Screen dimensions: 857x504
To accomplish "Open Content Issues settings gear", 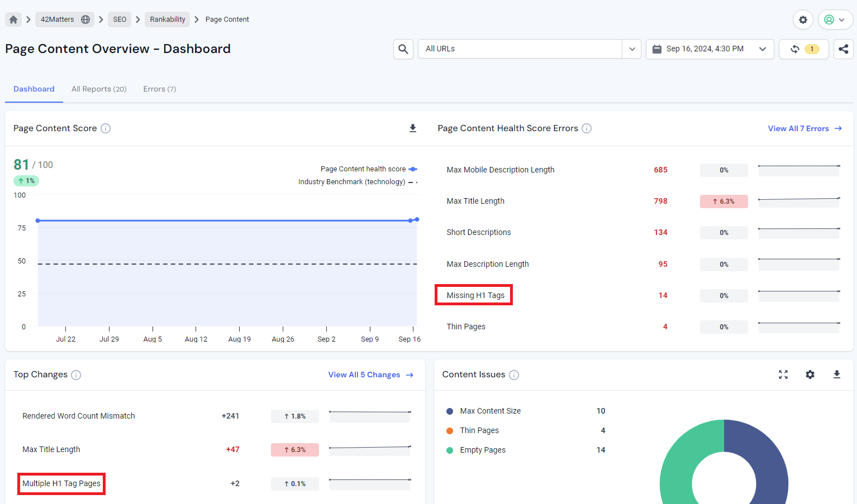I will coord(810,375).
